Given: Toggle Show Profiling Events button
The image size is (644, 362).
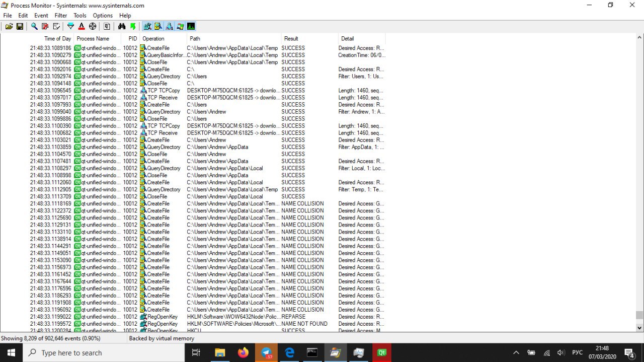Looking at the screenshot, I should pyautogui.click(x=191, y=26).
